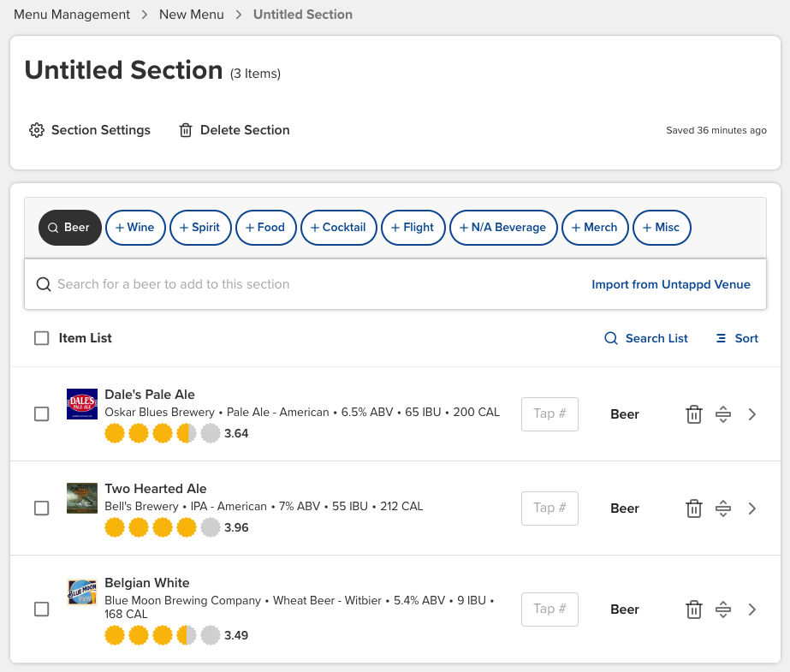
Task: Expand Dale's Pale Ale details chevron
Action: 752,414
